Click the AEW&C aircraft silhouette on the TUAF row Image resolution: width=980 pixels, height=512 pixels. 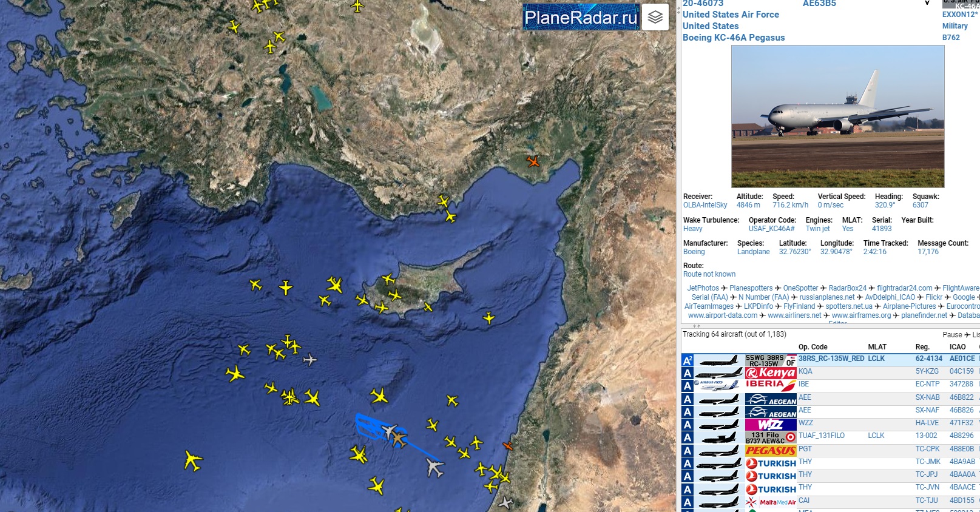[718, 437]
